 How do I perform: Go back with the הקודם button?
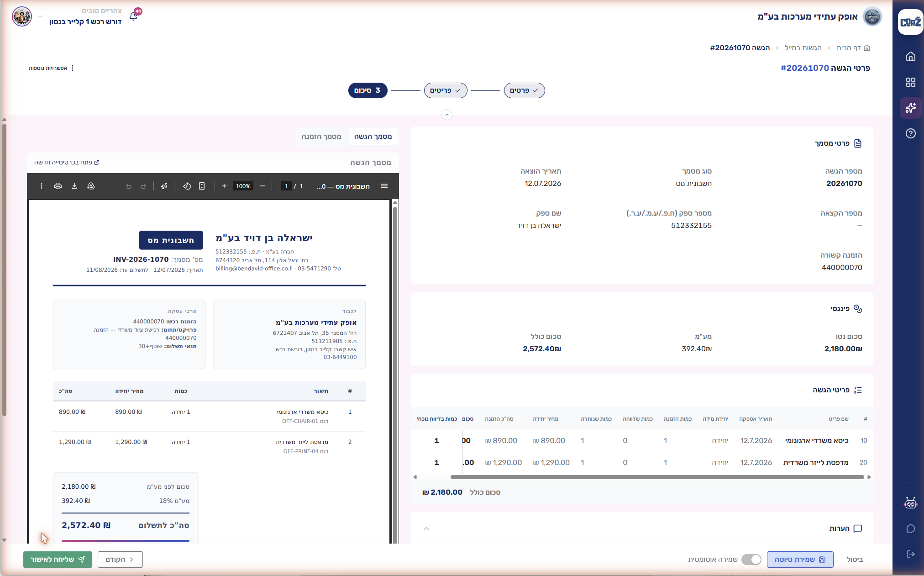coord(120,560)
